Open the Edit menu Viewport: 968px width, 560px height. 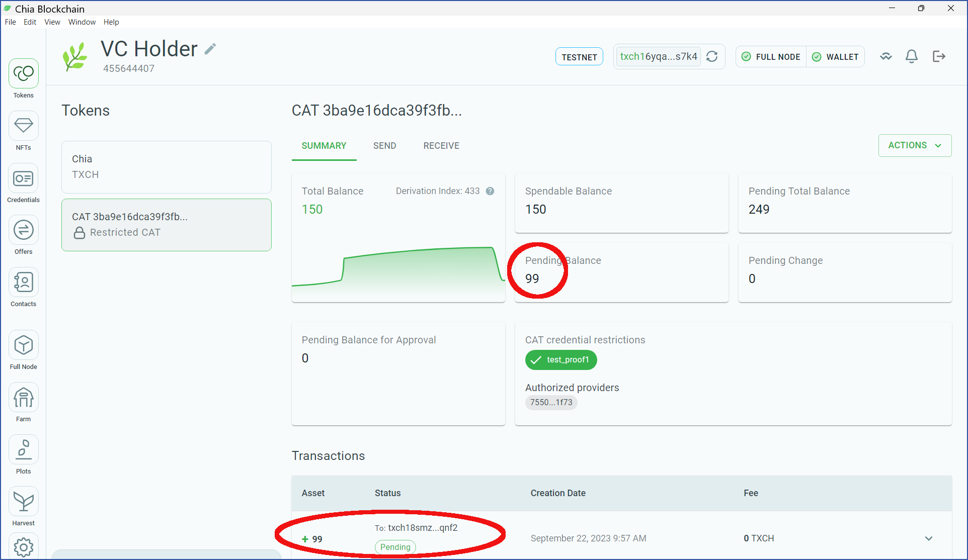[x=30, y=22]
